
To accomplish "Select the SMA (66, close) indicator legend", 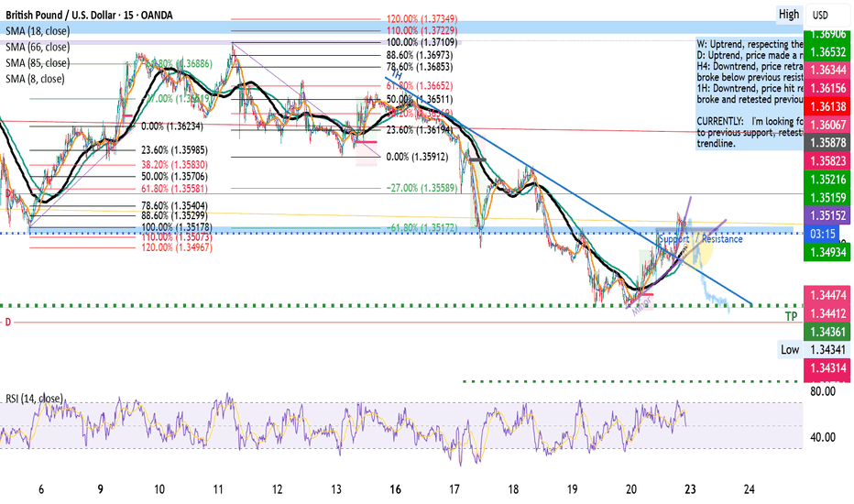I will click(37, 46).
